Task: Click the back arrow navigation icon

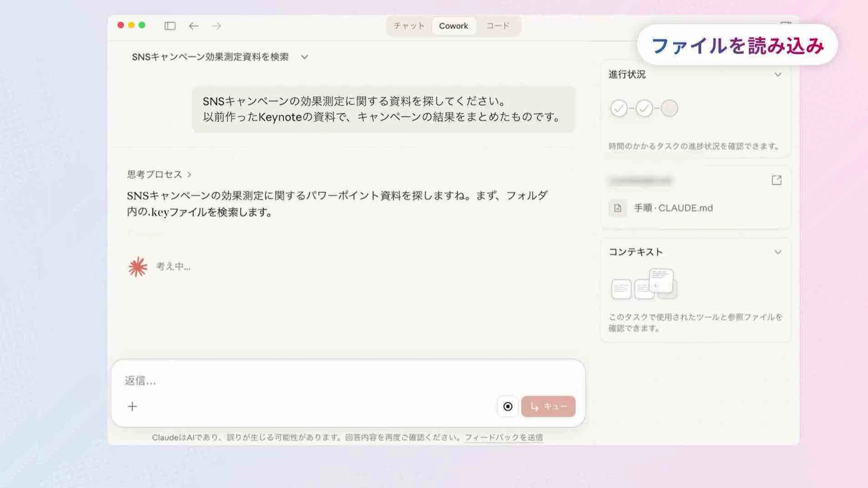Action: [x=193, y=26]
